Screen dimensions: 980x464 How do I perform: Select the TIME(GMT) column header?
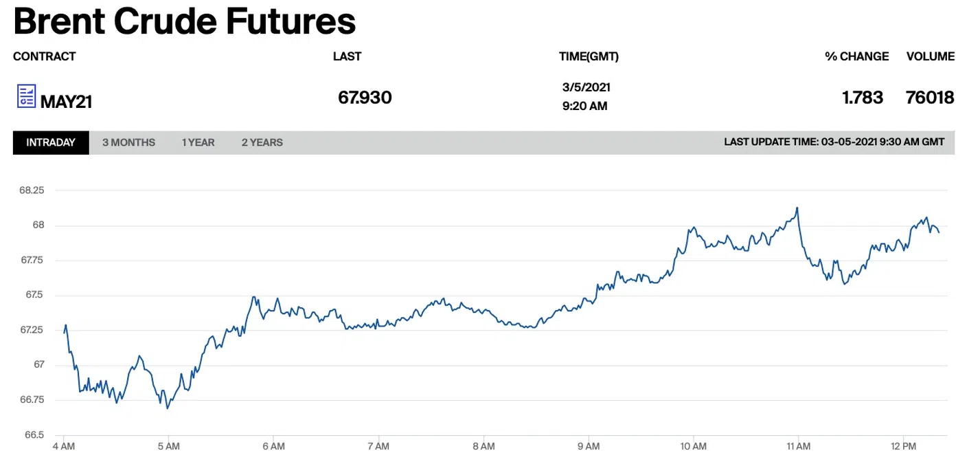click(589, 56)
